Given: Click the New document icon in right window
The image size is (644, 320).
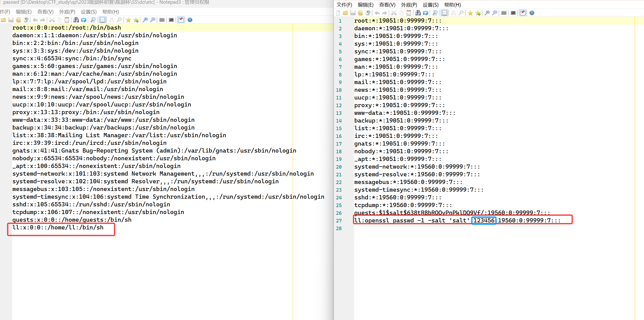Looking at the screenshot, I should point(338,13).
